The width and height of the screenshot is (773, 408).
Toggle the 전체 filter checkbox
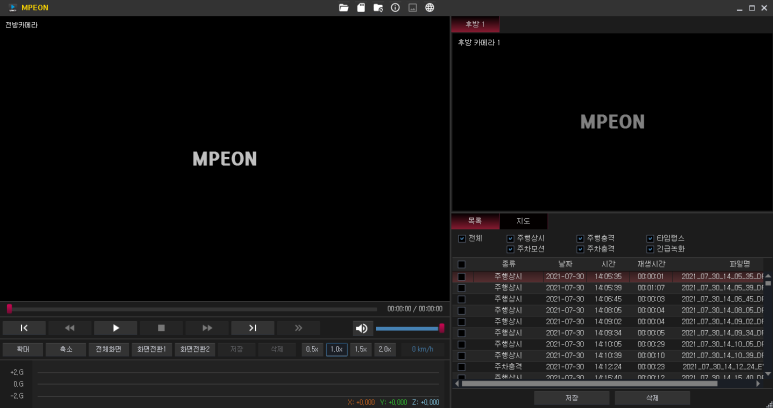(462, 239)
